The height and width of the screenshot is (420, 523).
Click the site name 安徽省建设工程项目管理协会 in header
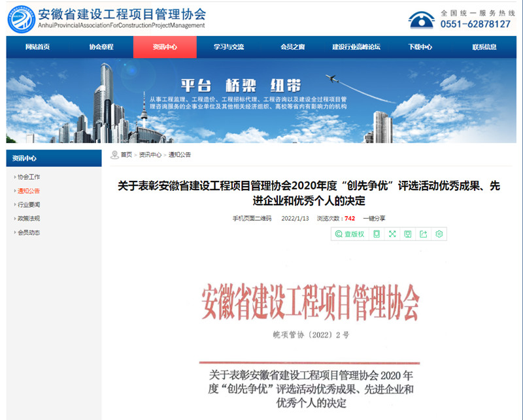click(122, 14)
